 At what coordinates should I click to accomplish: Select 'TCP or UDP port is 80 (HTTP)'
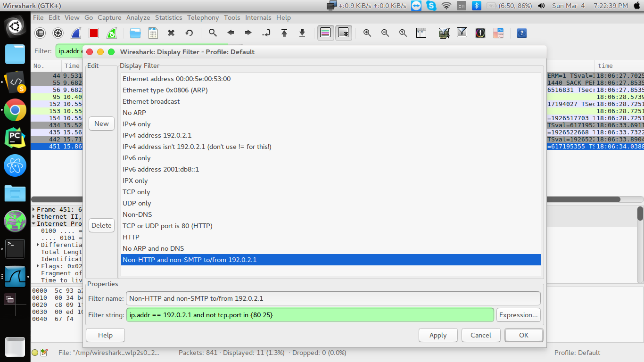click(331, 226)
